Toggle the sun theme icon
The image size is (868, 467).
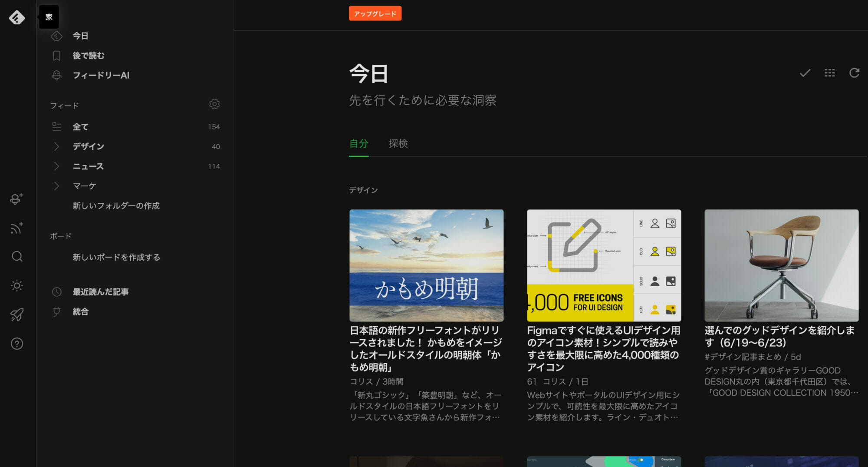point(17,285)
